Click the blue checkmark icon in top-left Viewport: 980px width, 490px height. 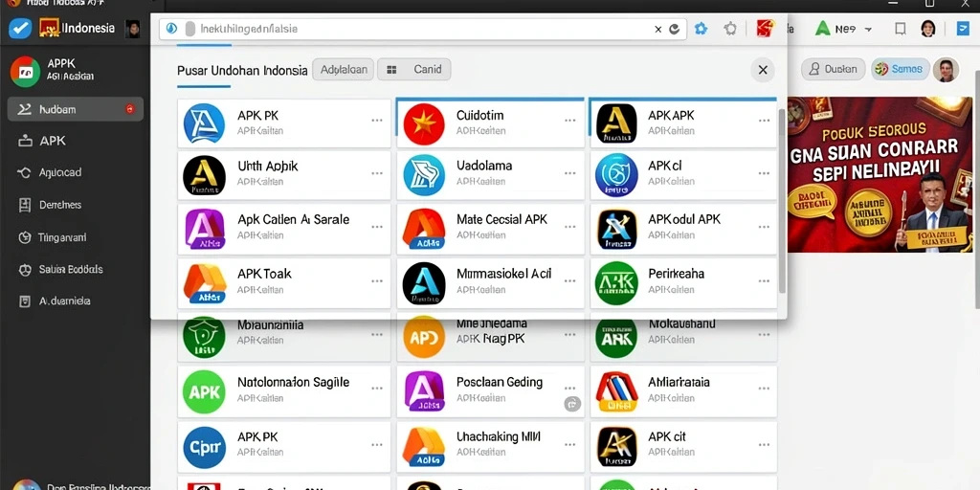tap(20, 28)
